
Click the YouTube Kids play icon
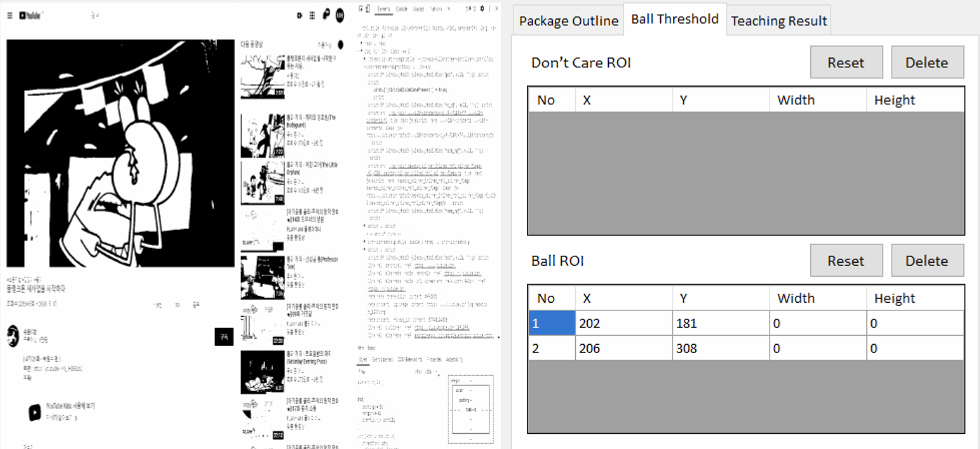pyautogui.click(x=34, y=412)
